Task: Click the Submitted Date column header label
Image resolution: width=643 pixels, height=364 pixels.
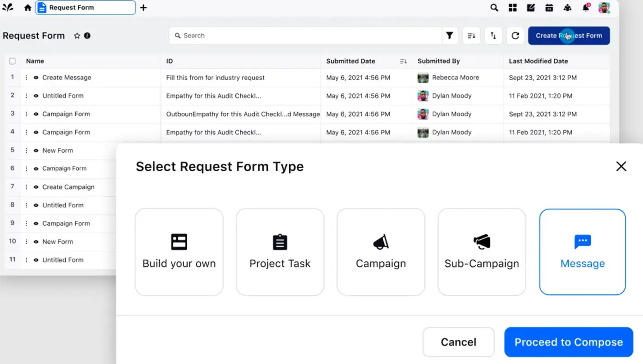Action: pos(351,61)
